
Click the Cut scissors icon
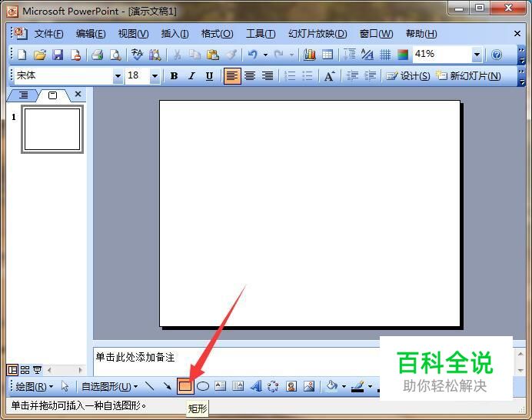[177, 55]
